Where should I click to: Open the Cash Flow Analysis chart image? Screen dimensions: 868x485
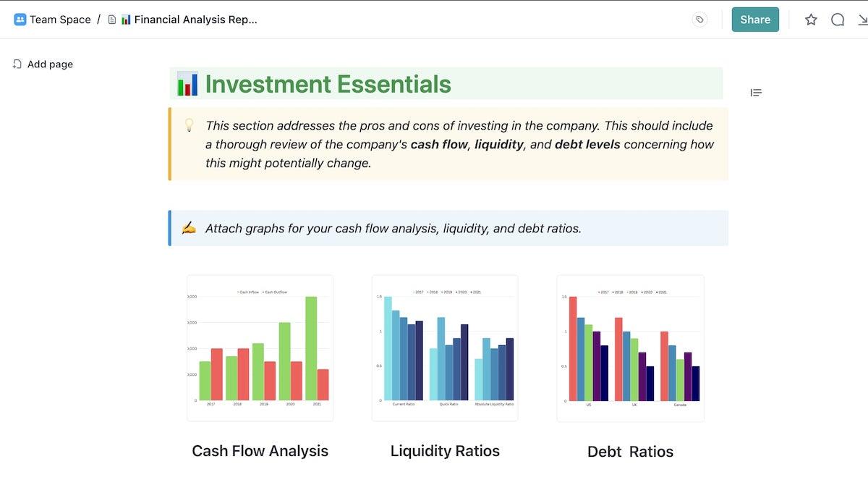pos(260,348)
